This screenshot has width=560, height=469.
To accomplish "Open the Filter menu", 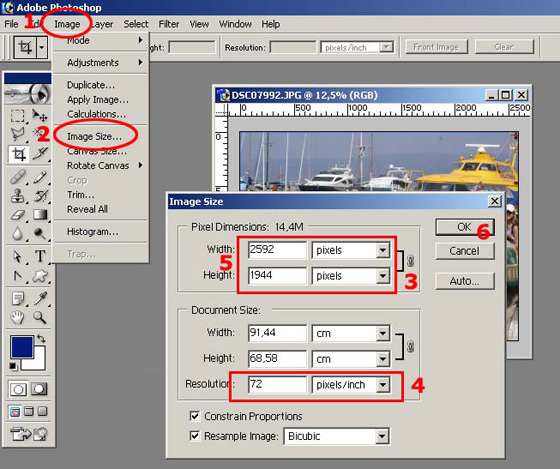I will point(169,24).
